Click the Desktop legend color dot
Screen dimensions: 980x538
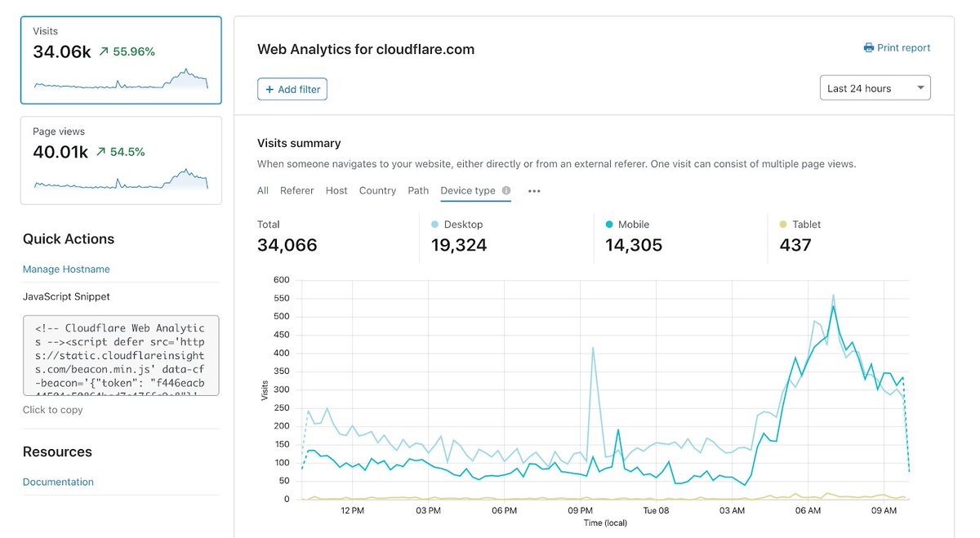436,224
